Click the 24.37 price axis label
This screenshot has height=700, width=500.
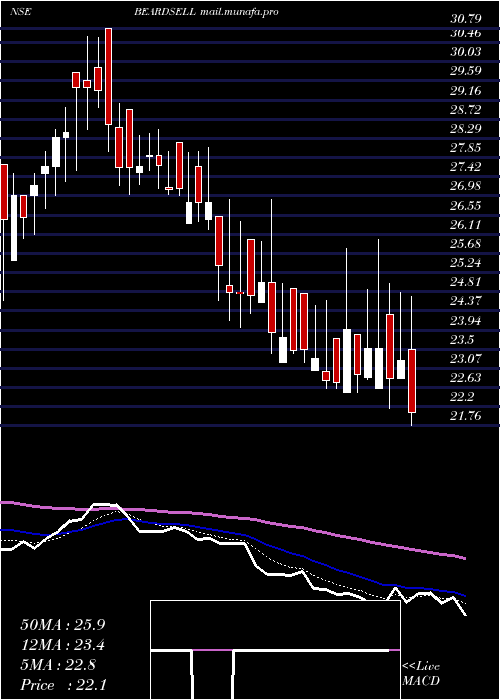pyautogui.click(x=466, y=302)
